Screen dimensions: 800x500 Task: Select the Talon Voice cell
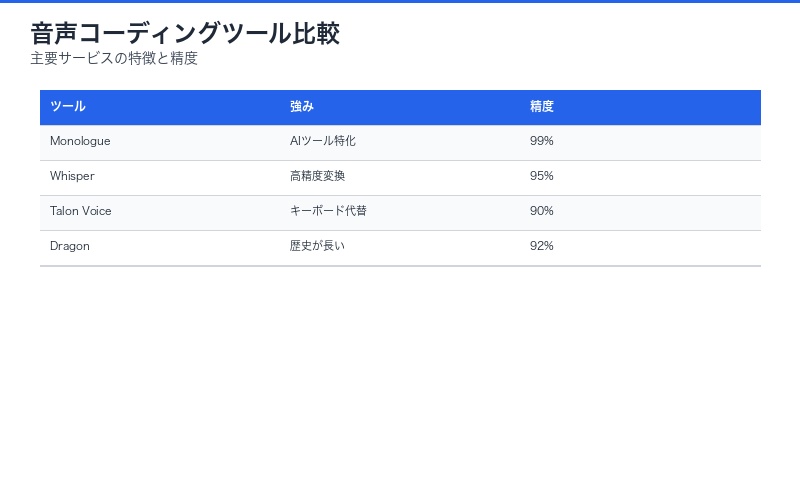[81, 212]
